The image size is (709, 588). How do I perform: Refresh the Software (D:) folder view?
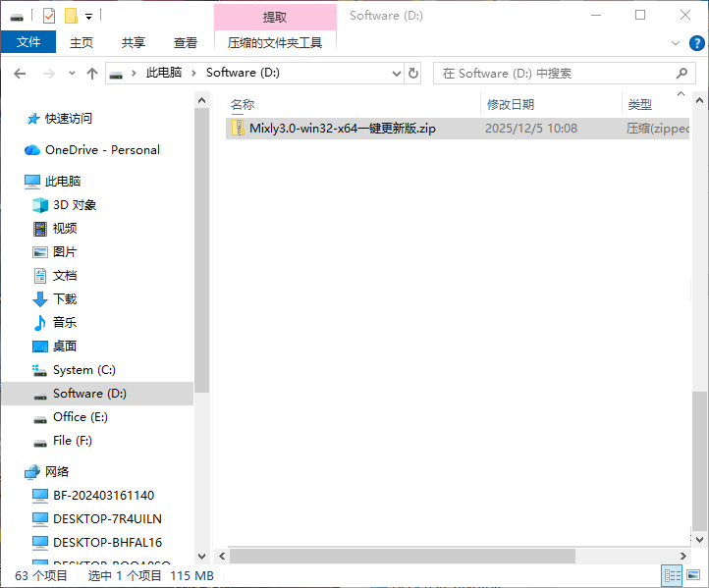pyautogui.click(x=412, y=74)
